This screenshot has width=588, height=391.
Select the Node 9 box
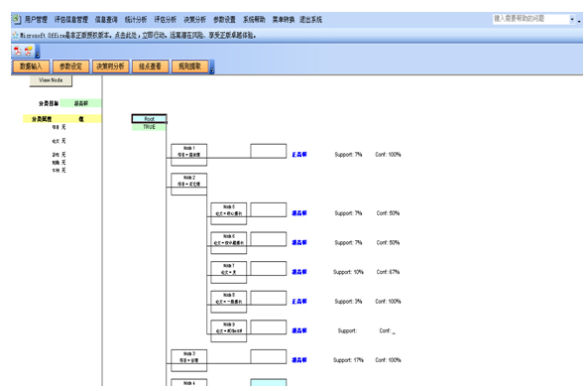tap(229, 331)
